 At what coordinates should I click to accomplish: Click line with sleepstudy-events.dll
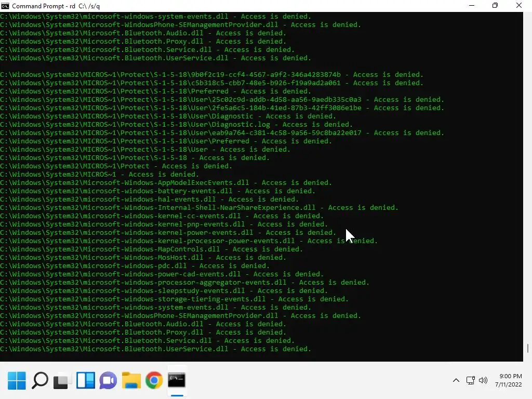click(164, 291)
